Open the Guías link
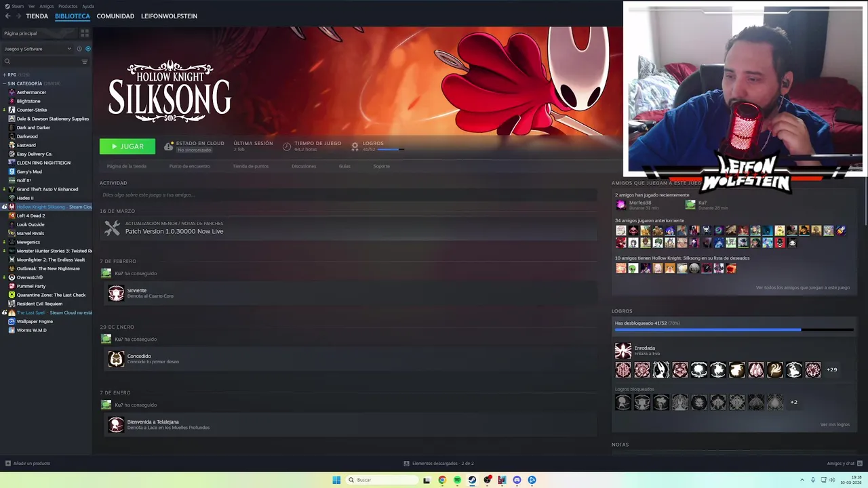This screenshot has height=488, width=868. coord(344,166)
